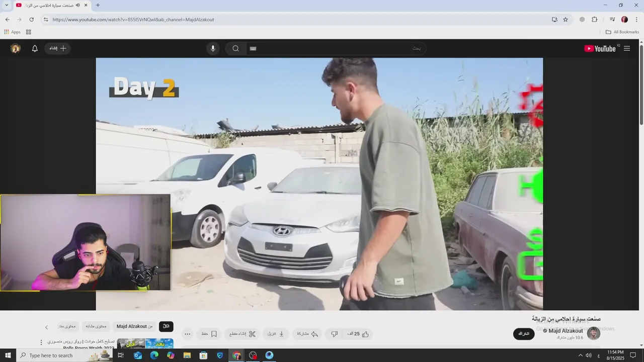644x362 pixels.
Task: Show hidden system tray icons
Action: click(x=581, y=355)
